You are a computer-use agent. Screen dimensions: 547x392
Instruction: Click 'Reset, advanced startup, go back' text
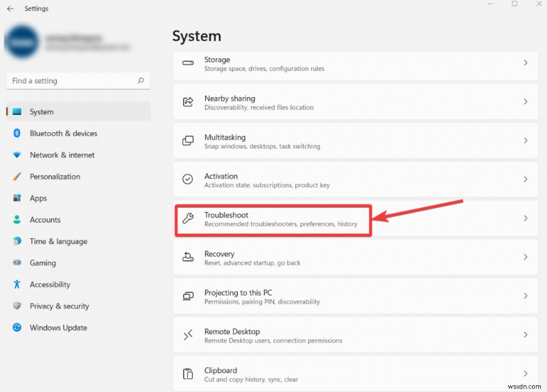tap(252, 263)
